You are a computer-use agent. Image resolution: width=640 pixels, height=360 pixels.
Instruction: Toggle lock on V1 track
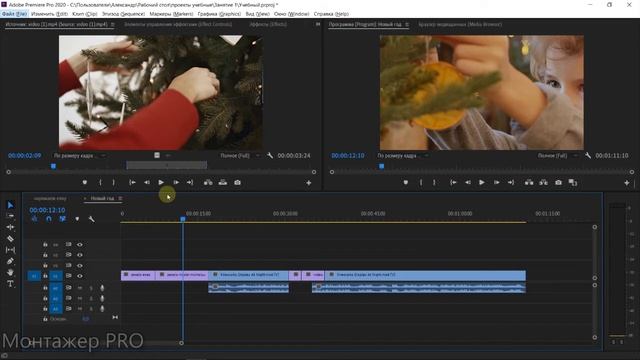pos(45,276)
